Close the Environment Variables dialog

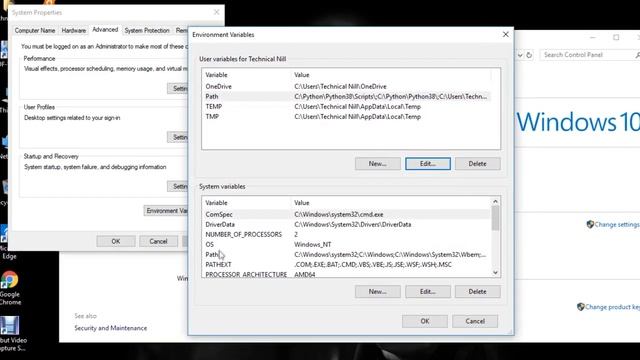coord(505,35)
